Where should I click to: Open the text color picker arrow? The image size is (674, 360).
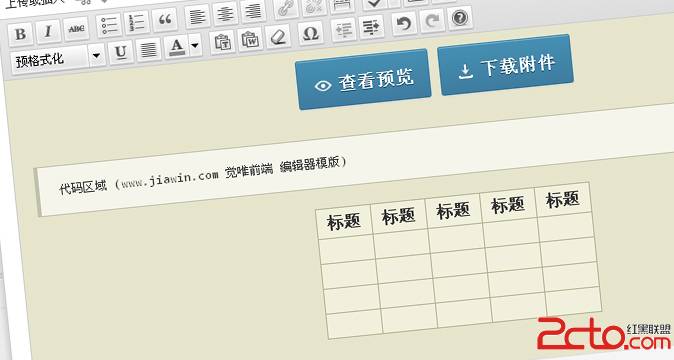tap(196, 45)
